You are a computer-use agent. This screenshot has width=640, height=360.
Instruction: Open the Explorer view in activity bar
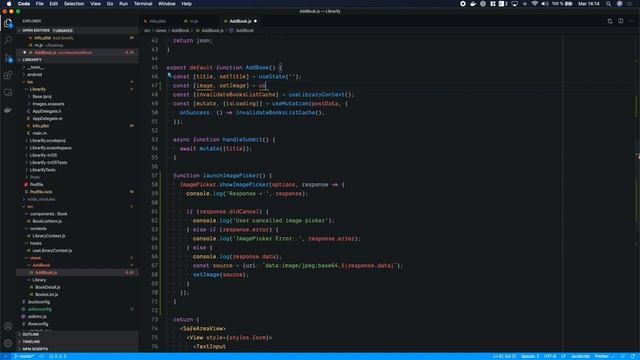8,23
